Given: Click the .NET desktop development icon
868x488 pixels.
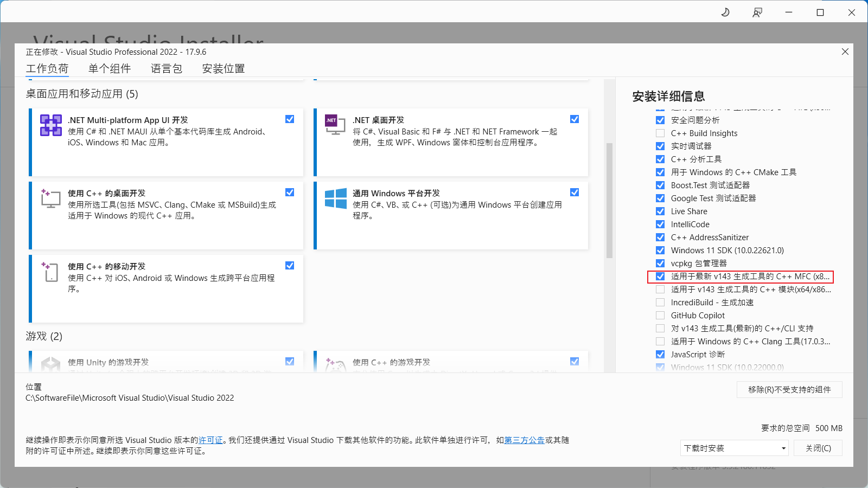Looking at the screenshot, I should click(335, 125).
